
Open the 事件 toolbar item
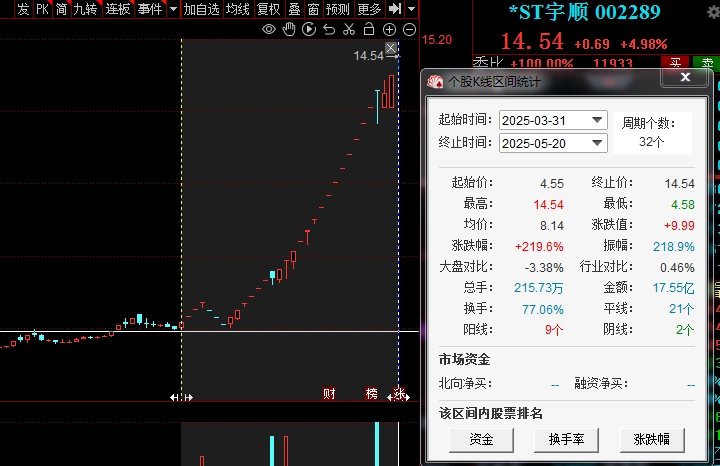point(150,9)
